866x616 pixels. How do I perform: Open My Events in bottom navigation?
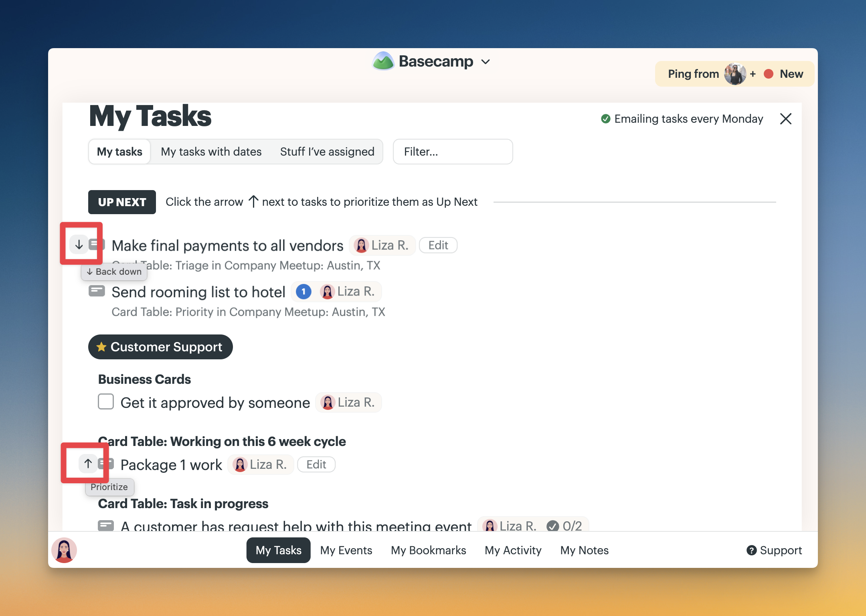(346, 550)
